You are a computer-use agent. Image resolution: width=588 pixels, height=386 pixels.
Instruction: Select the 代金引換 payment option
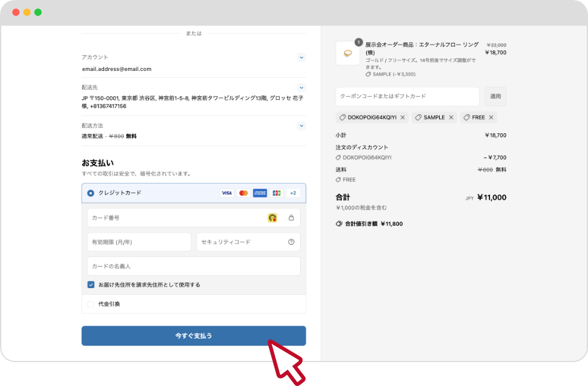tap(91, 304)
